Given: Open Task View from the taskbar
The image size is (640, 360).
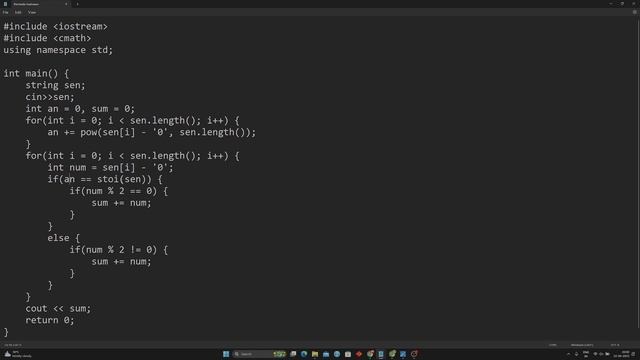Looking at the screenshot, I should (x=293, y=354).
